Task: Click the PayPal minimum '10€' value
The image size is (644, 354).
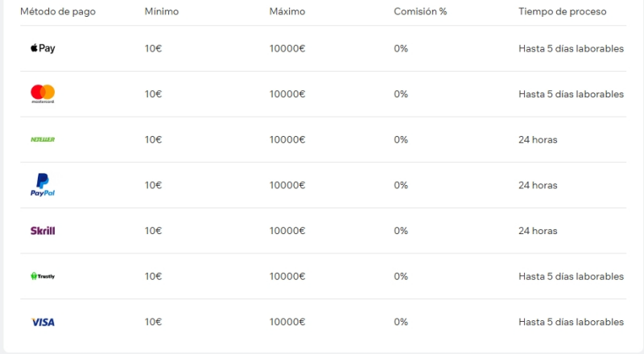Action: point(153,185)
